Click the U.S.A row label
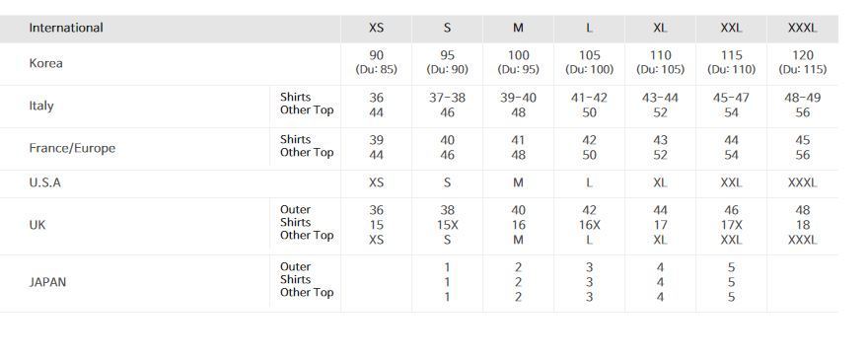Image resolution: width=868 pixels, height=359 pixels. point(44,182)
